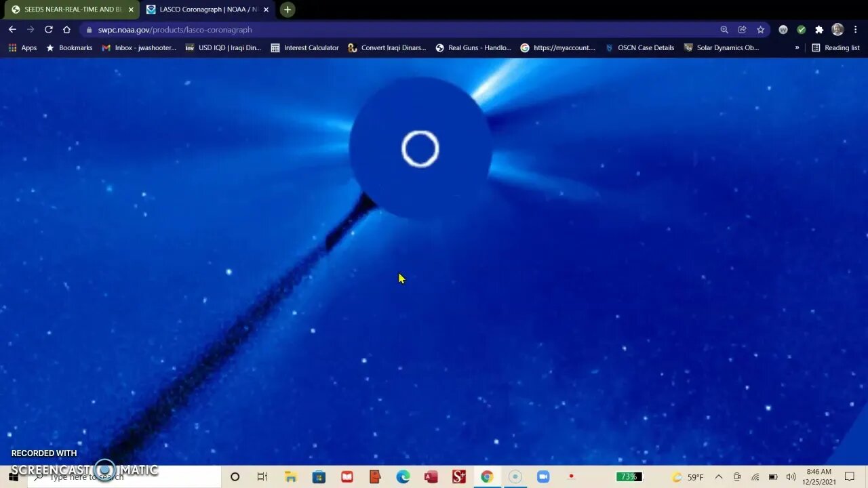The width and height of the screenshot is (868, 488).
Task: Open the Screencast-O-Matic recorder taskbar icon
Action: 515,476
